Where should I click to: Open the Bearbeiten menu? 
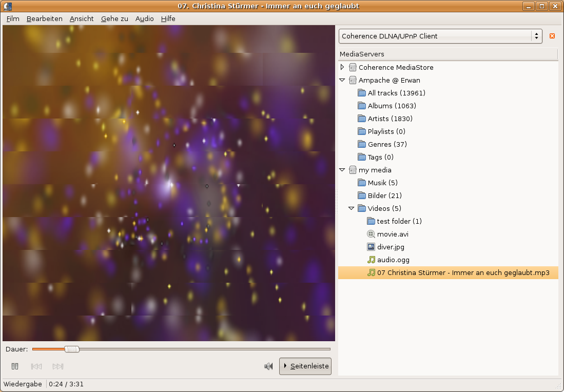click(45, 18)
